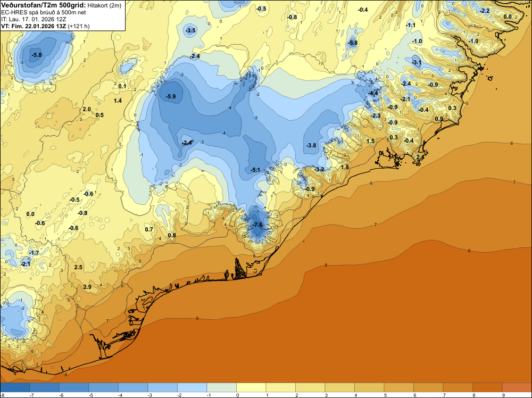Click the 1.5 temperature label
The width and height of the screenshot is (532, 398).
coord(370,141)
